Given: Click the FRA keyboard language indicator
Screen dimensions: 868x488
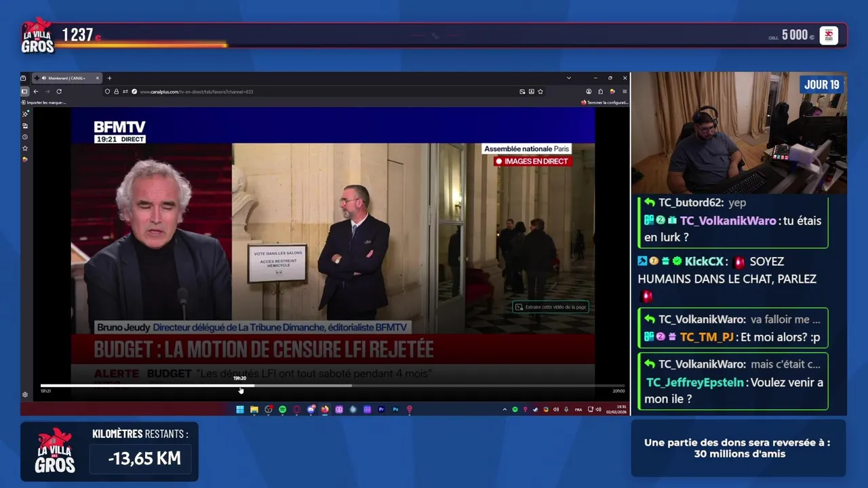Looking at the screenshot, I should [x=578, y=409].
